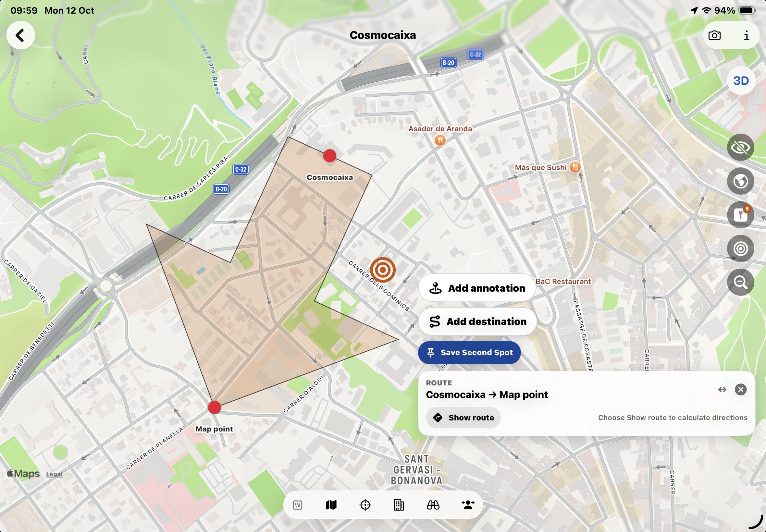Screen dimensions: 766x532
Task: Tap the battery indicator in status bar
Action: [747, 11]
